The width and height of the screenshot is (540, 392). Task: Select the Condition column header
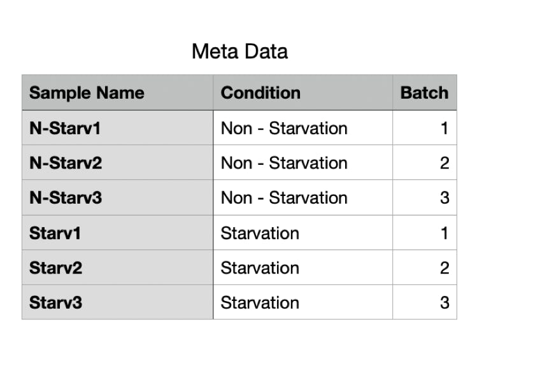click(x=302, y=93)
